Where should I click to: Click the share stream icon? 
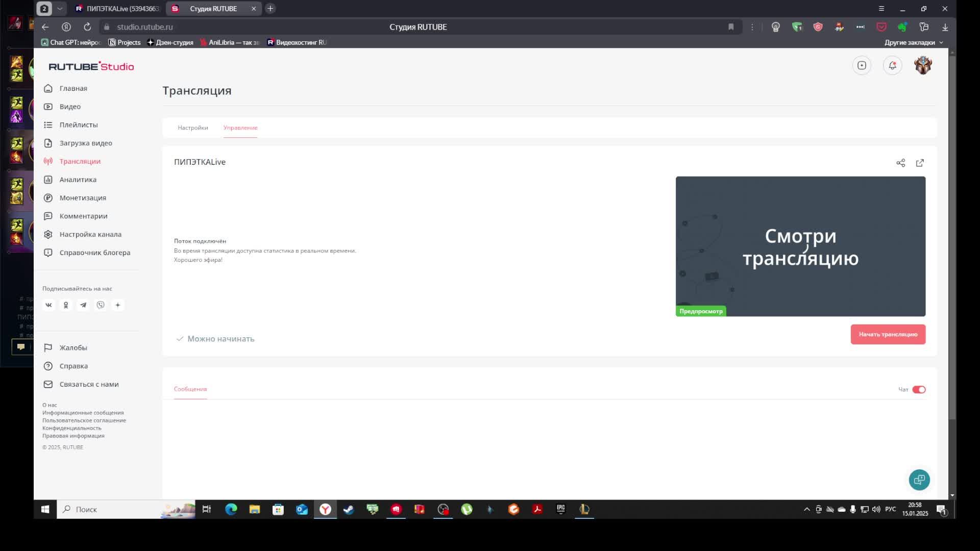[x=901, y=163]
